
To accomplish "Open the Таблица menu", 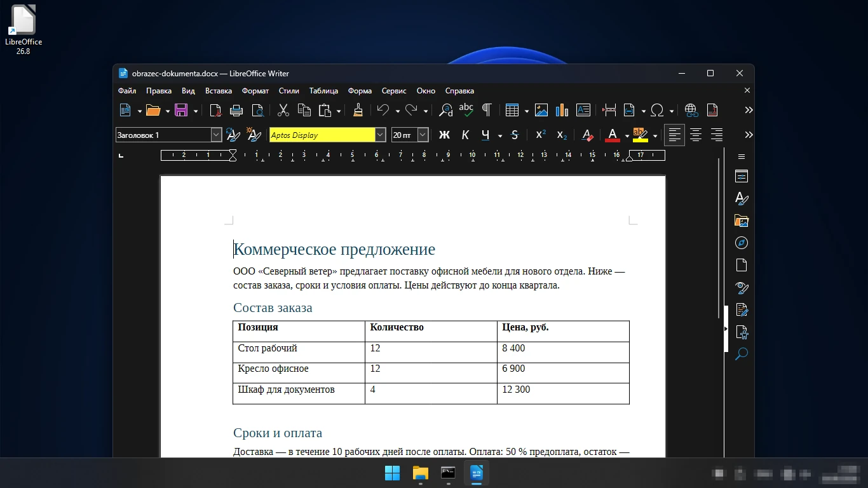I will 323,91.
